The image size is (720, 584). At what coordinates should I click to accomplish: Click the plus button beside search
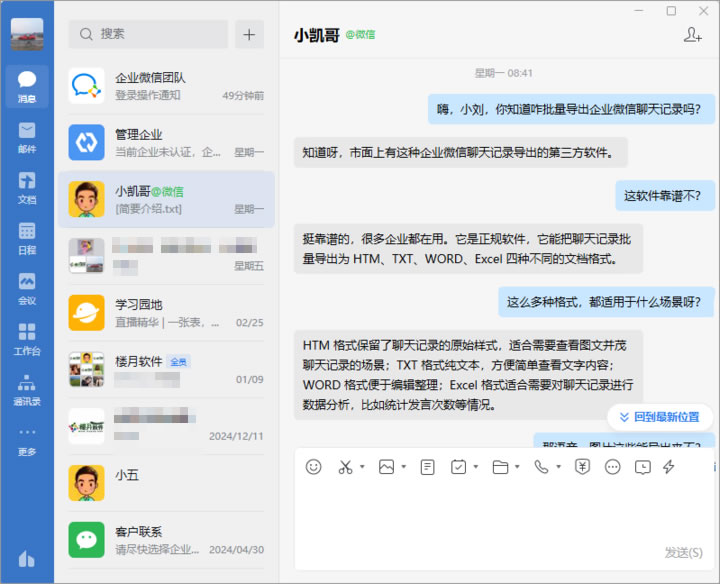(249, 34)
